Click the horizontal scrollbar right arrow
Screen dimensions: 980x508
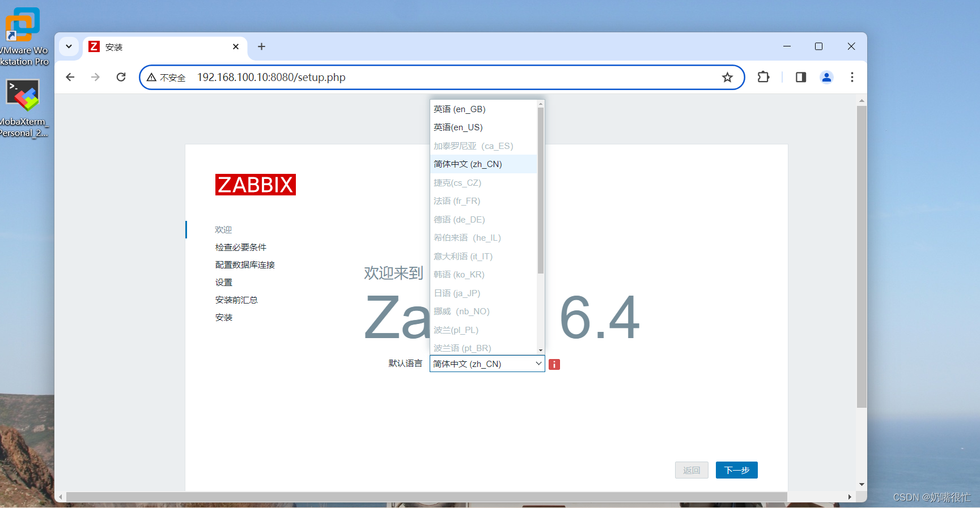click(x=850, y=497)
